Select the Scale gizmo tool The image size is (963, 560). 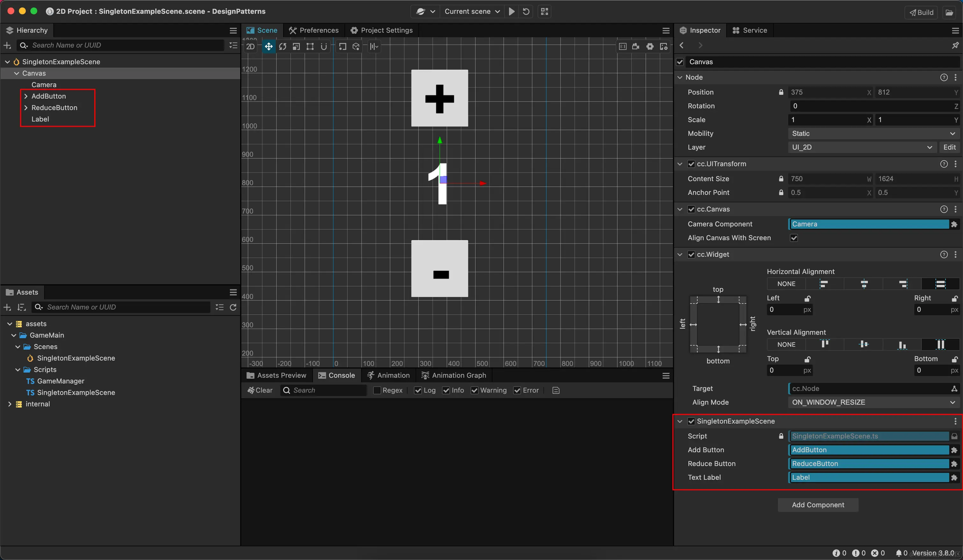pyautogui.click(x=296, y=46)
